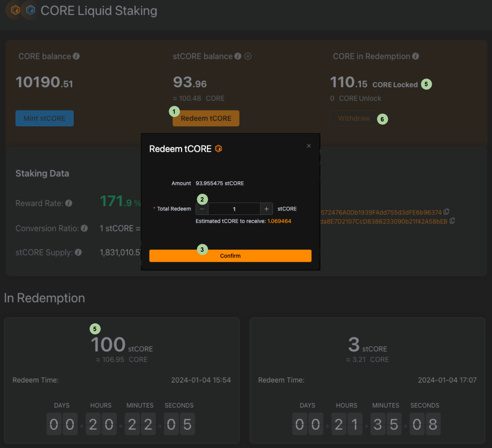Image resolution: width=492 pixels, height=448 pixels.
Task: Click the CORE balance info icon
Action: (76, 56)
